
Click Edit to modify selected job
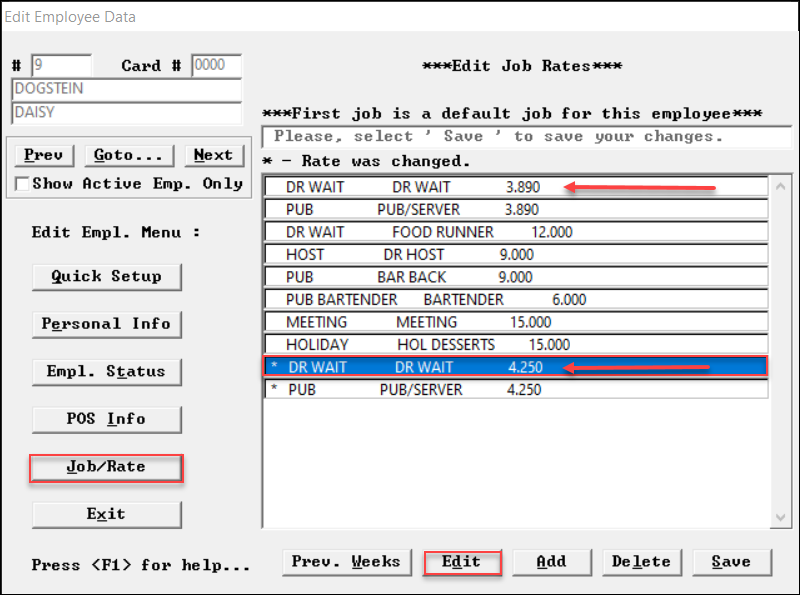point(461,562)
